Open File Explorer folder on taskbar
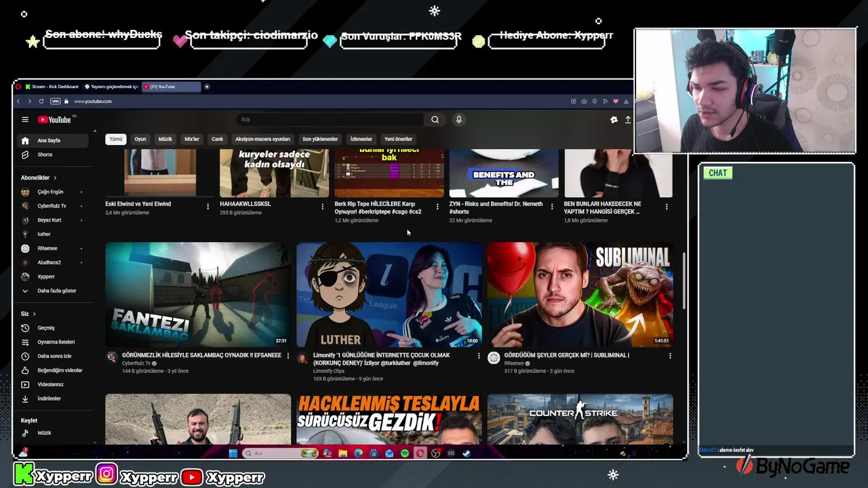 343,453
